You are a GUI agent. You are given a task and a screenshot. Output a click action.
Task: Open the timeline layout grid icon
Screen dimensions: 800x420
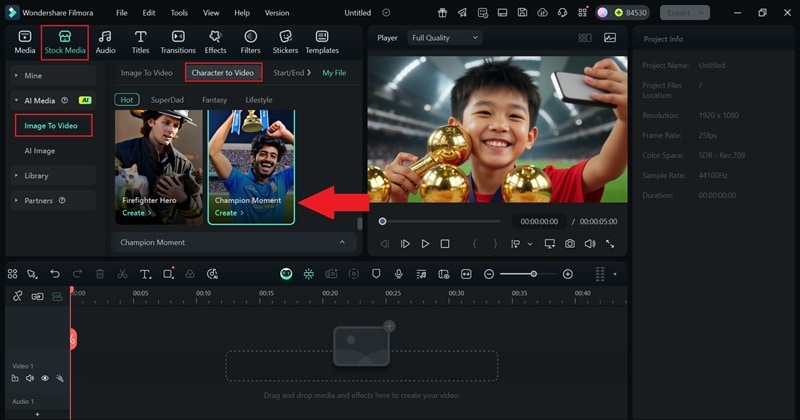13,274
